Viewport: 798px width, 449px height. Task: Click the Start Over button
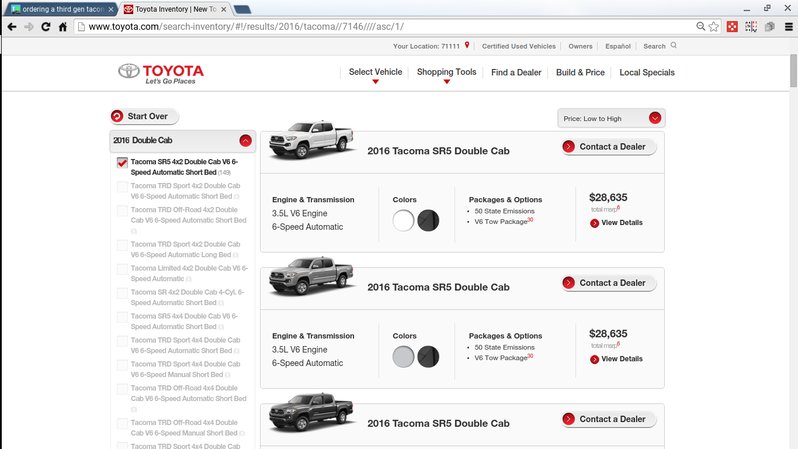pyautogui.click(x=145, y=116)
